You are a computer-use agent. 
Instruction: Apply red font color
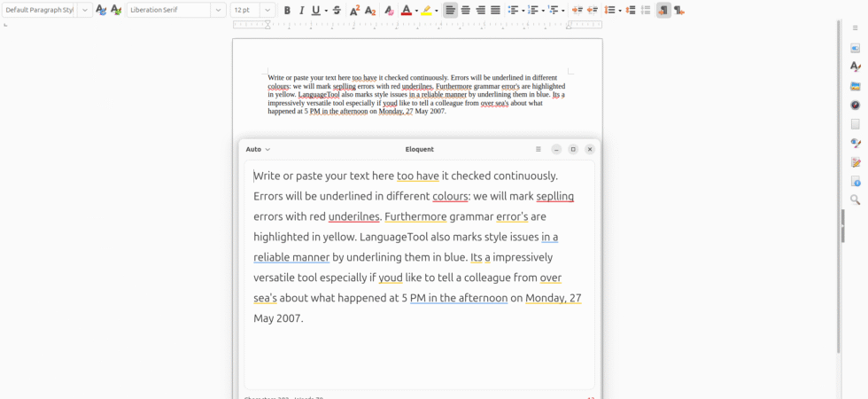coord(407,10)
